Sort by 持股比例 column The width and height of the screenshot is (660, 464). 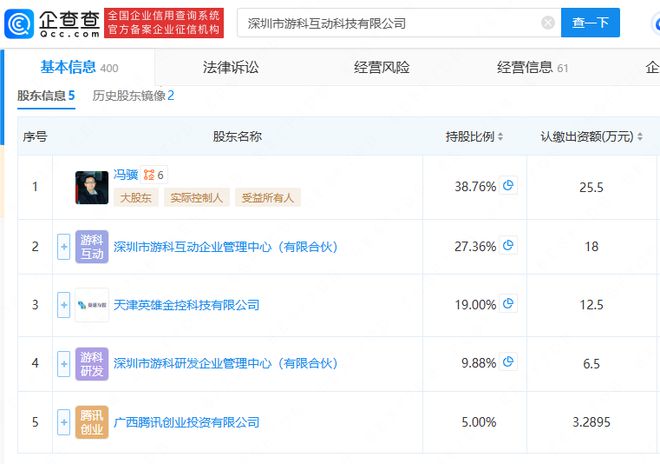[x=474, y=137]
